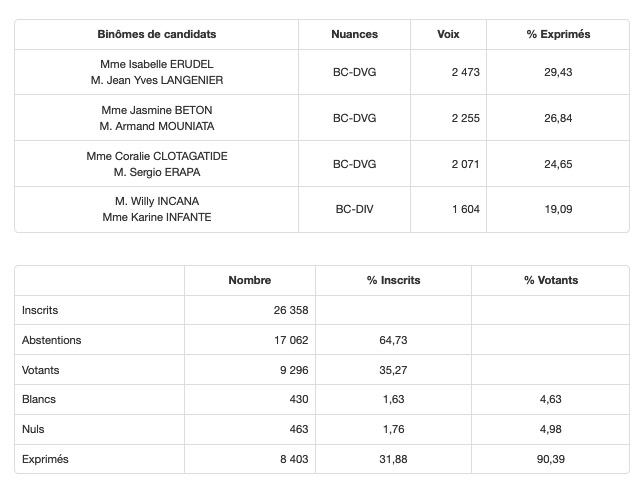This screenshot has height=487, width=640.
Task: Select the "Nuls" row label
Action: (x=33, y=429)
